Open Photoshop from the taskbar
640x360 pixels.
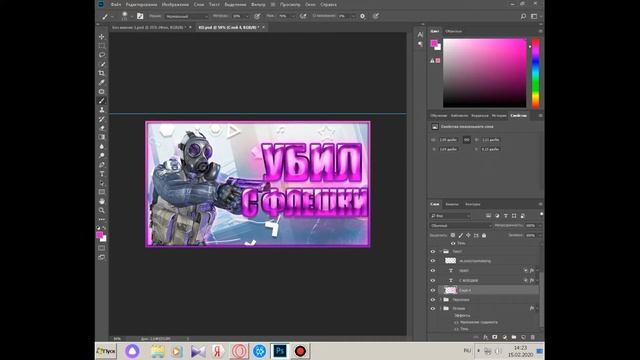pyautogui.click(x=280, y=351)
